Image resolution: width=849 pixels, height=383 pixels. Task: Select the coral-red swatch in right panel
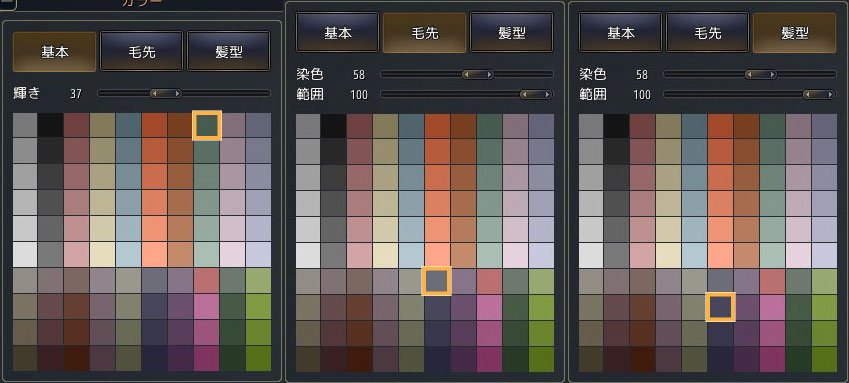click(773, 281)
